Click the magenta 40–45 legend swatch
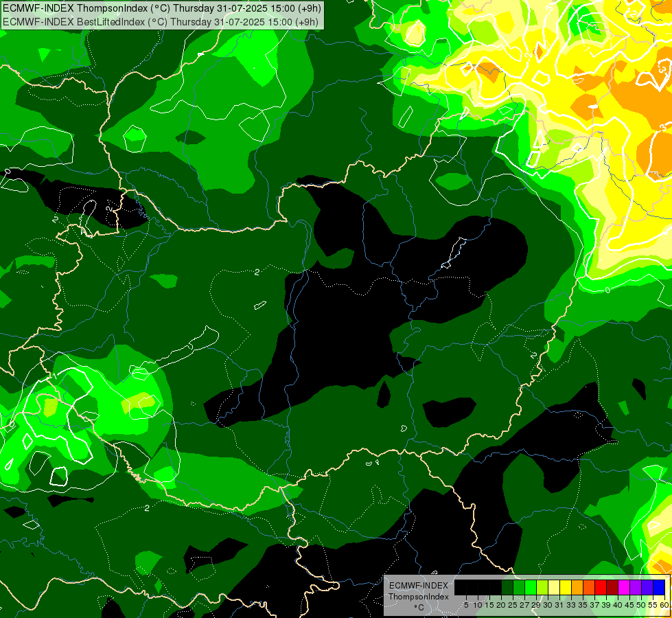672x618 pixels. pyautogui.click(x=624, y=587)
